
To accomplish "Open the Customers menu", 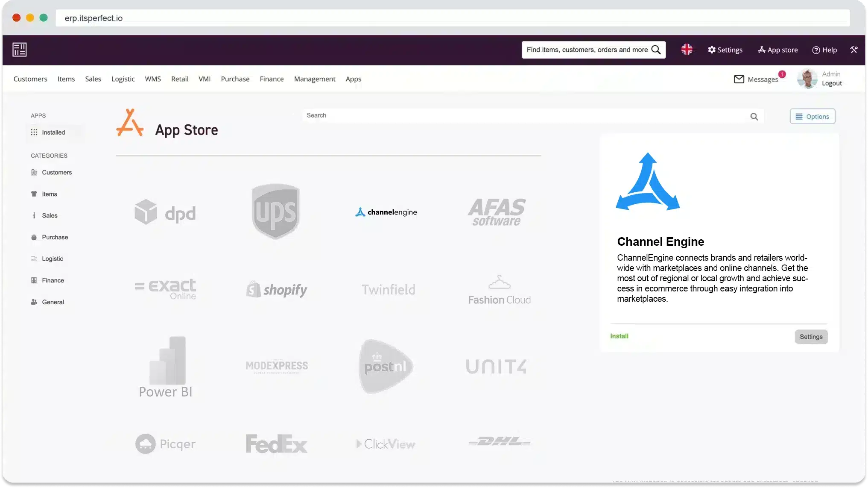I will point(30,79).
